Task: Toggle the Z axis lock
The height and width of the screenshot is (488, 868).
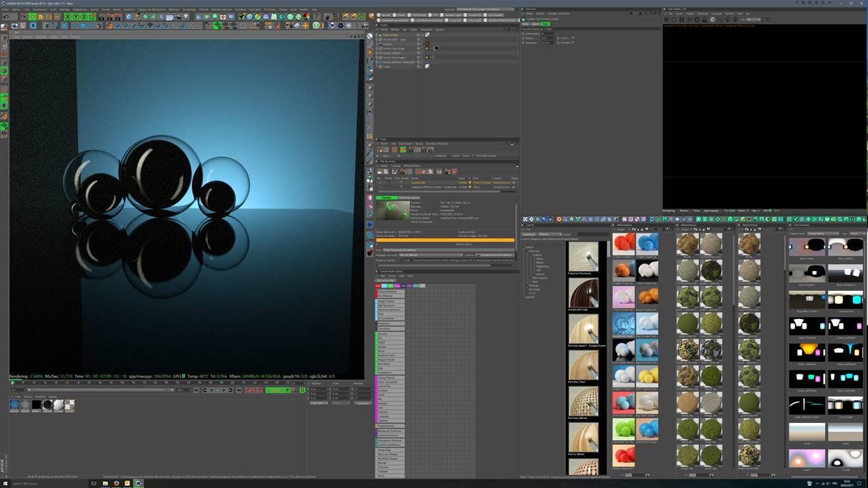Action: (83, 16)
